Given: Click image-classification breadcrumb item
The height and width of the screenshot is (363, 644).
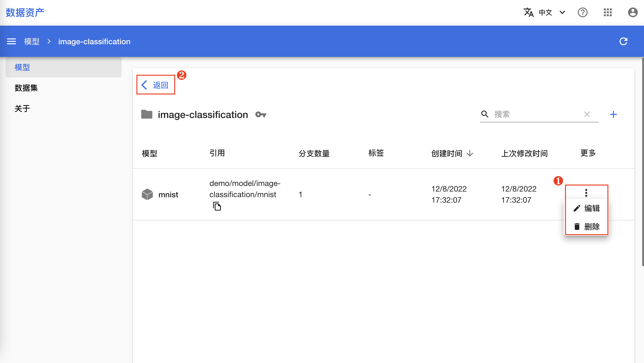Looking at the screenshot, I should [x=94, y=41].
